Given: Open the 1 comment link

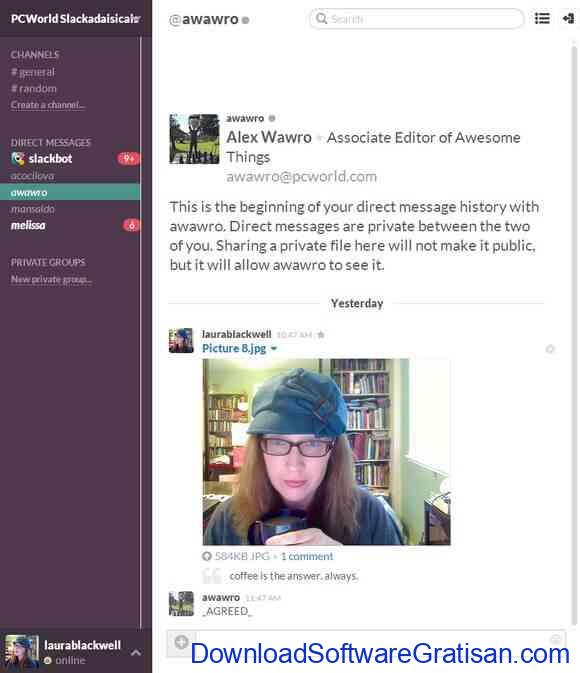Looking at the screenshot, I should tap(307, 556).
